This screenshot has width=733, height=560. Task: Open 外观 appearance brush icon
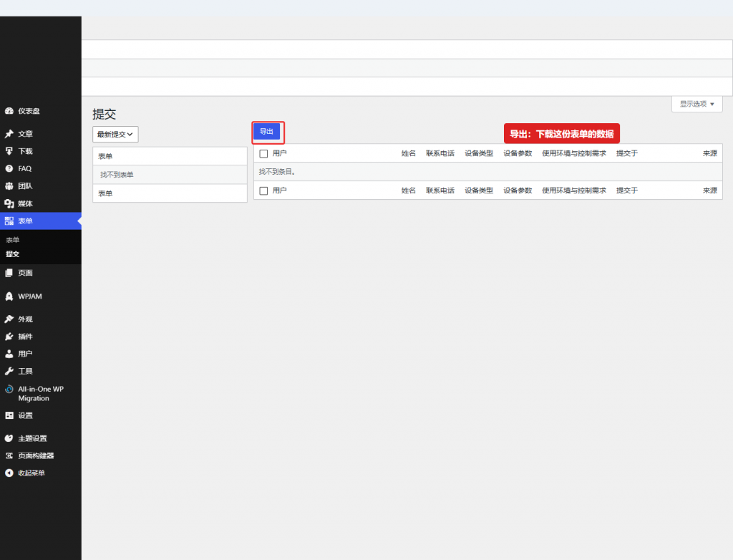pyautogui.click(x=9, y=319)
